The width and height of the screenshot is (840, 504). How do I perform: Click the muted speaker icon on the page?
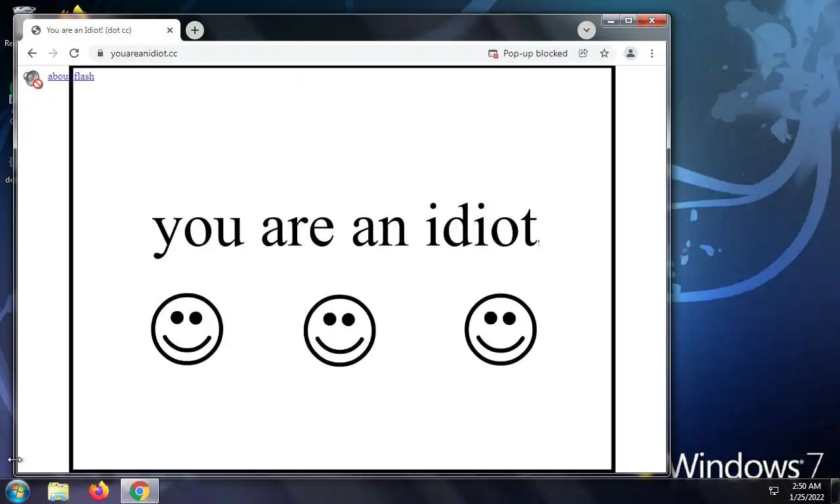(33, 79)
